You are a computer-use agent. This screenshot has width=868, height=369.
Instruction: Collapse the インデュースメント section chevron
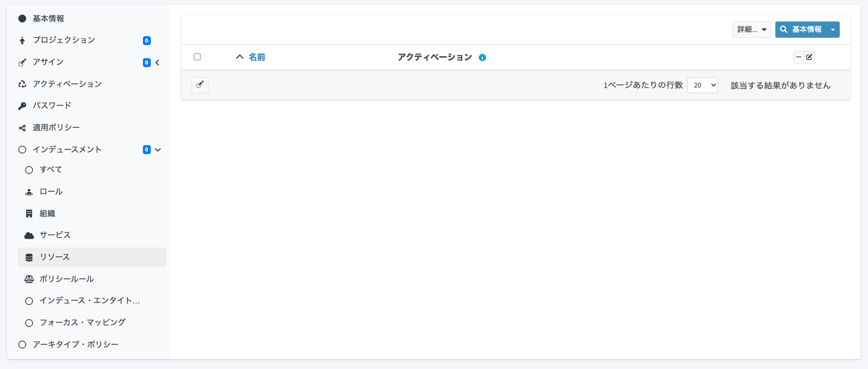(x=158, y=150)
